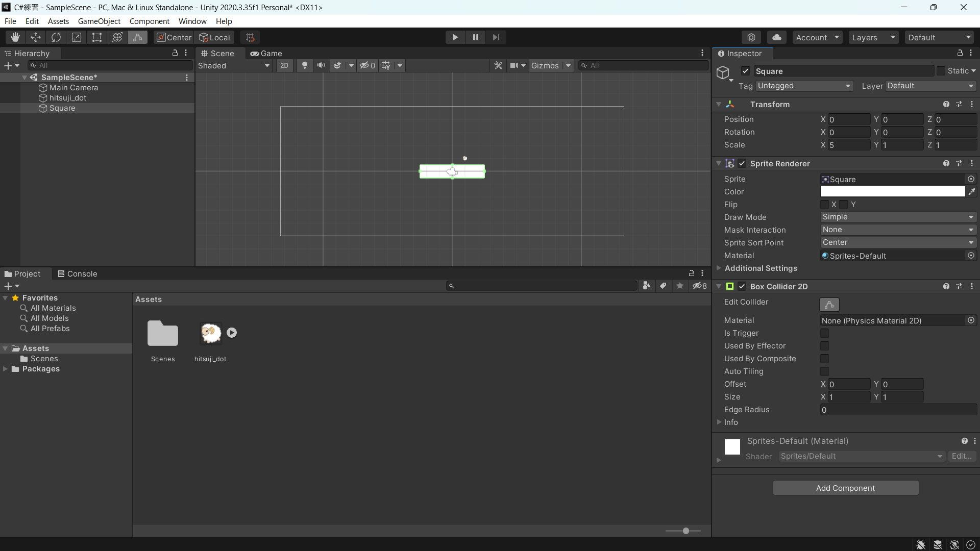Screen dimensions: 980x551
Task: Click the Add Component button
Action: [845, 488]
